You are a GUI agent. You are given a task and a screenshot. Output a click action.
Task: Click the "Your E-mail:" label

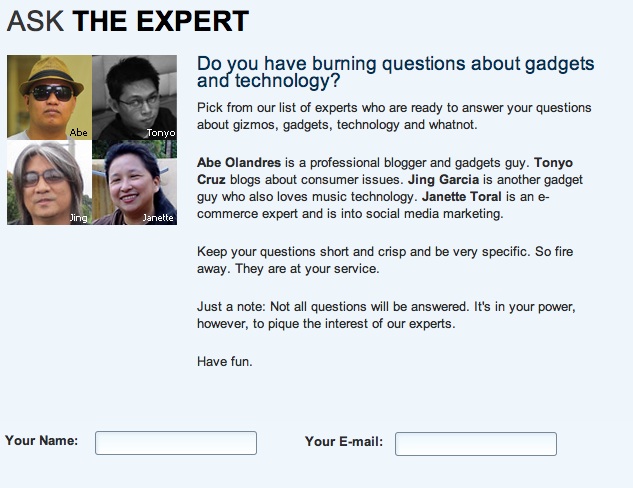pyautogui.click(x=344, y=442)
